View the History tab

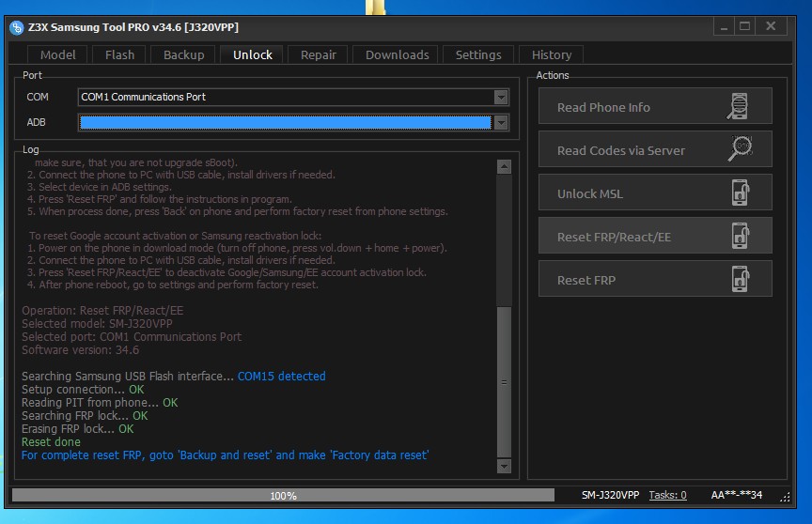[552, 54]
